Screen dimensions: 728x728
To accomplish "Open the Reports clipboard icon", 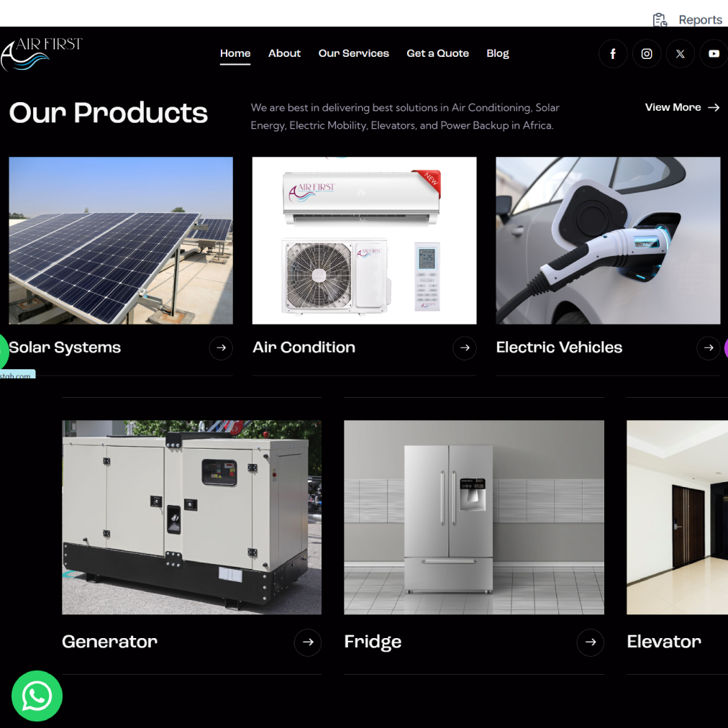I will [660, 20].
